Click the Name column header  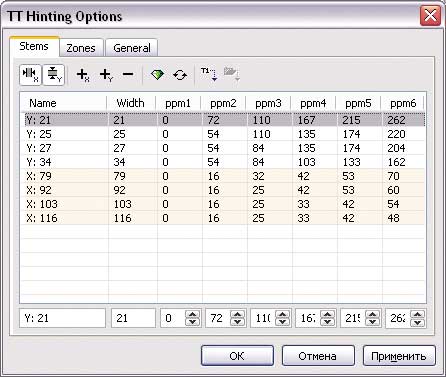click(63, 103)
